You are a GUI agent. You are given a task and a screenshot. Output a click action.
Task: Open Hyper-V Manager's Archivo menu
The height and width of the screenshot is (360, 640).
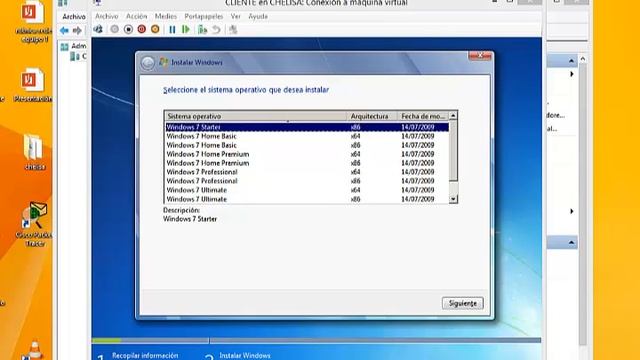74,17
